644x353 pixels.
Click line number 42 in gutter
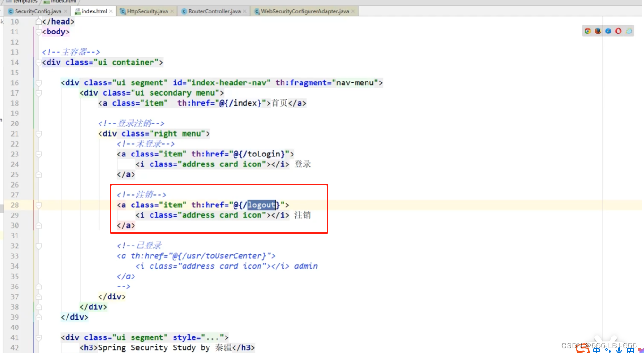(x=14, y=348)
